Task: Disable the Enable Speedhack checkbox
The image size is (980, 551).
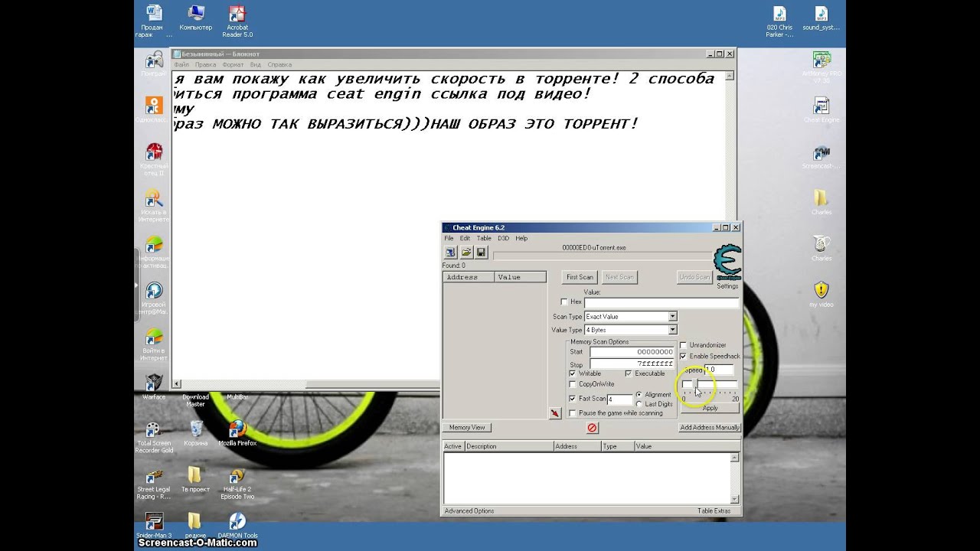Action: click(684, 356)
